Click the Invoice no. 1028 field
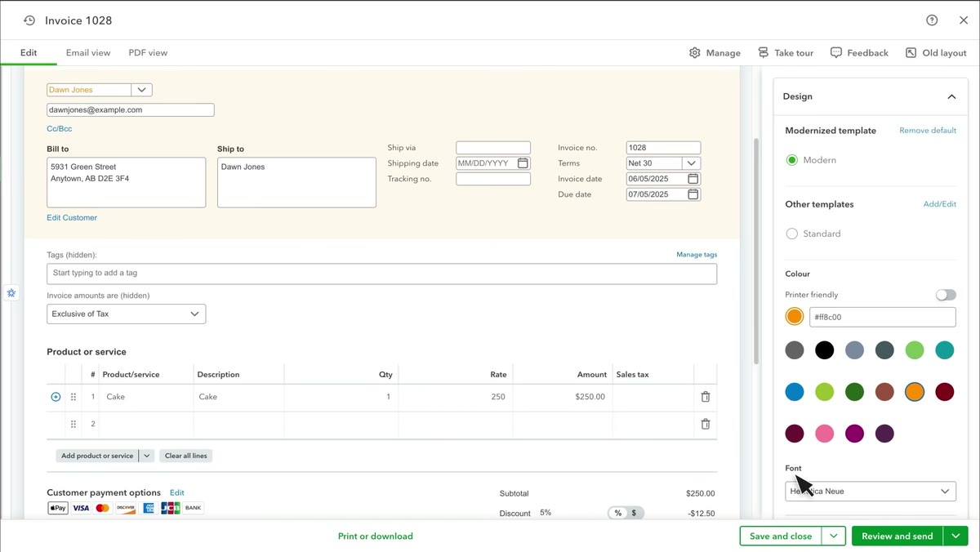The image size is (980, 552). click(x=663, y=148)
